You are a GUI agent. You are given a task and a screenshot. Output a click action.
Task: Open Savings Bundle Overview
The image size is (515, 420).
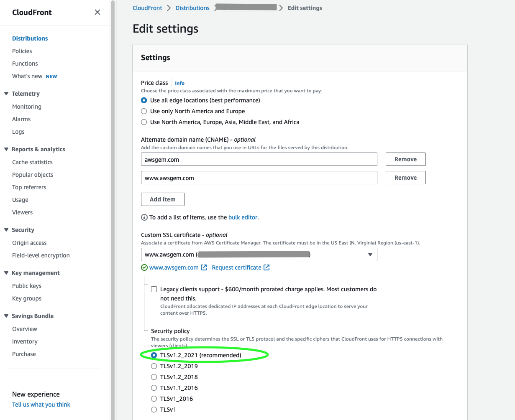[25, 329]
